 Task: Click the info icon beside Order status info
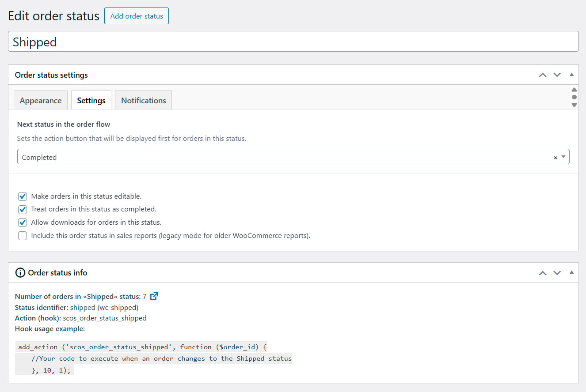[19, 273]
